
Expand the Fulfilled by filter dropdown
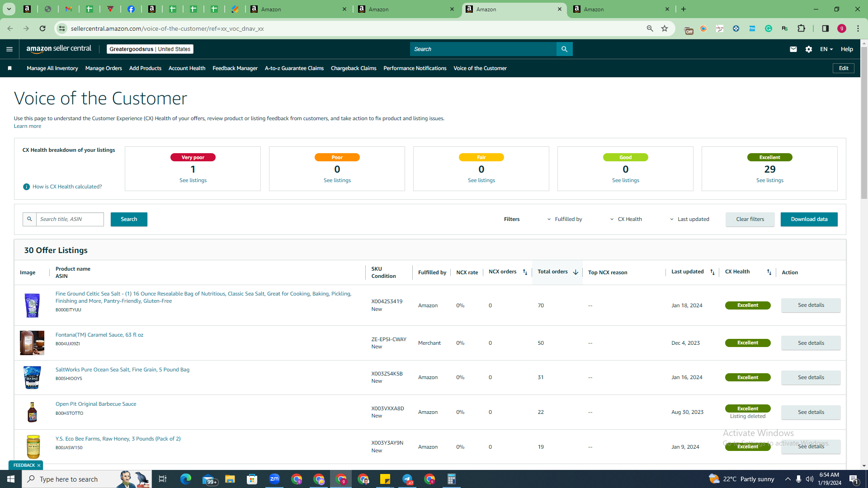tap(565, 219)
